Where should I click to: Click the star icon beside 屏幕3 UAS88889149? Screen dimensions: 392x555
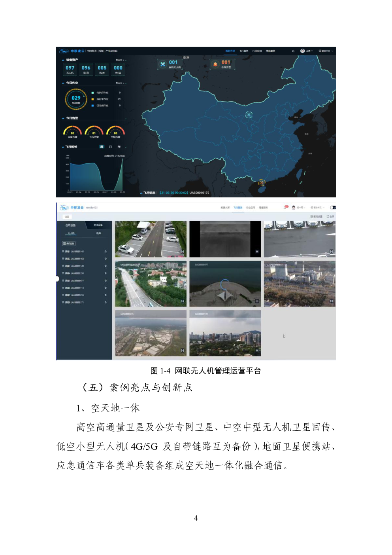pyautogui.click(x=106, y=266)
